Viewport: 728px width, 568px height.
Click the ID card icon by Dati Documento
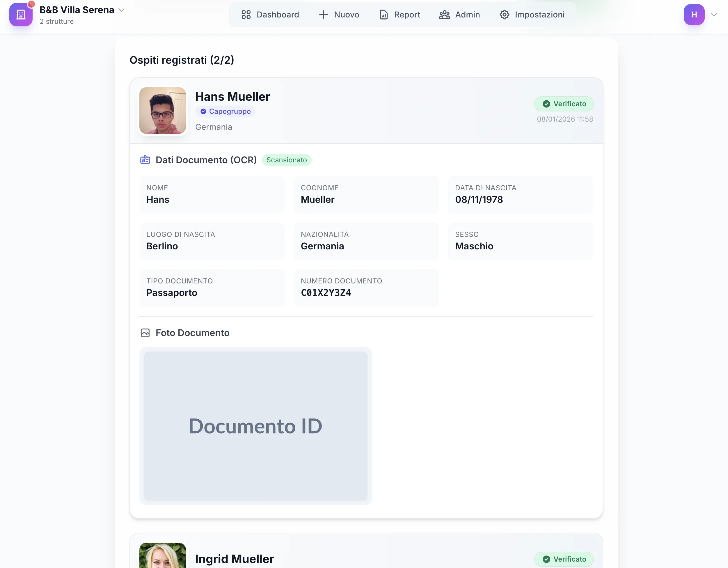[145, 160]
